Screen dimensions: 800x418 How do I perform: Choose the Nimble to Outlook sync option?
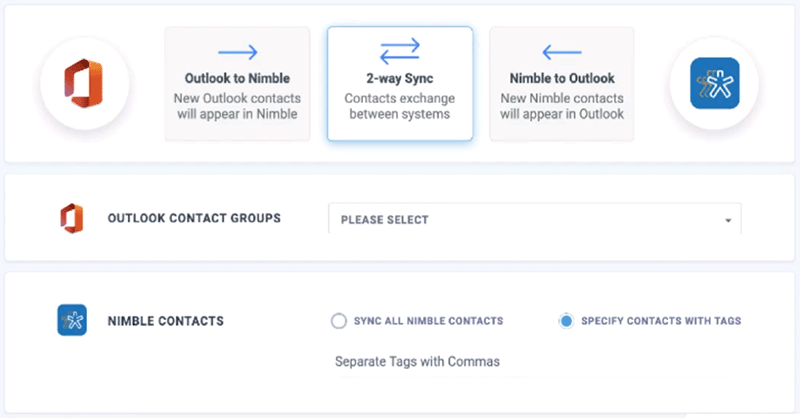562,84
